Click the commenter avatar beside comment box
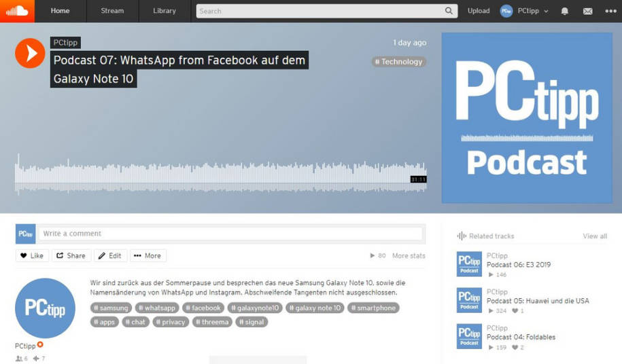 (x=25, y=234)
